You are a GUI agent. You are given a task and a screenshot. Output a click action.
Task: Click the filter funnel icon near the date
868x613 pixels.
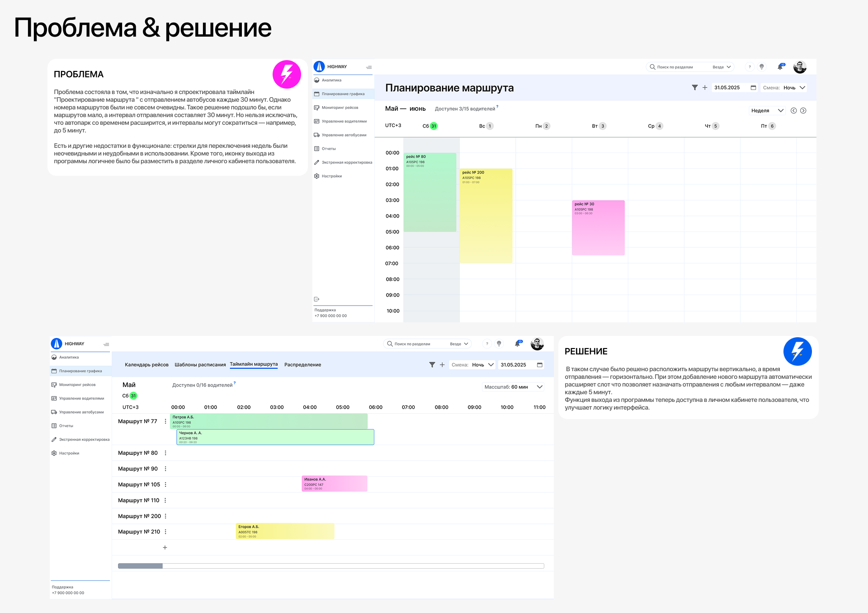(x=695, y=88)
